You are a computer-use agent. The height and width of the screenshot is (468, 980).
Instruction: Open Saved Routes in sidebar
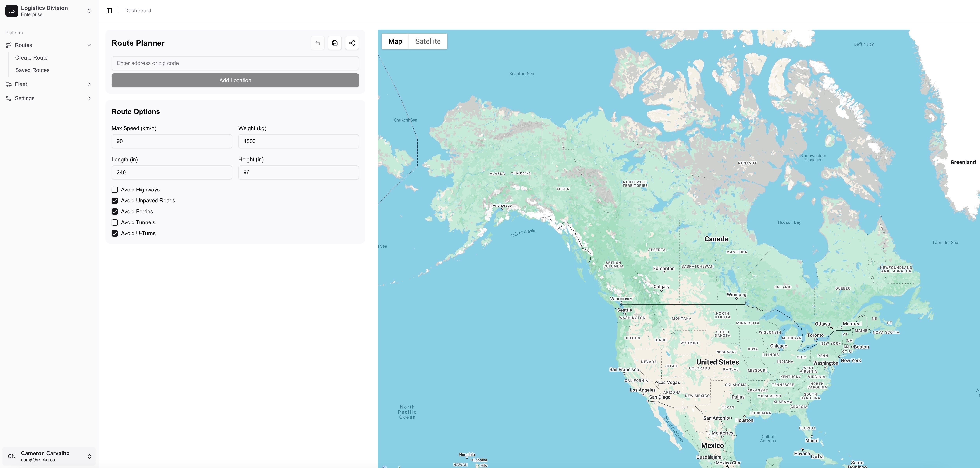(x=32, y=70)
